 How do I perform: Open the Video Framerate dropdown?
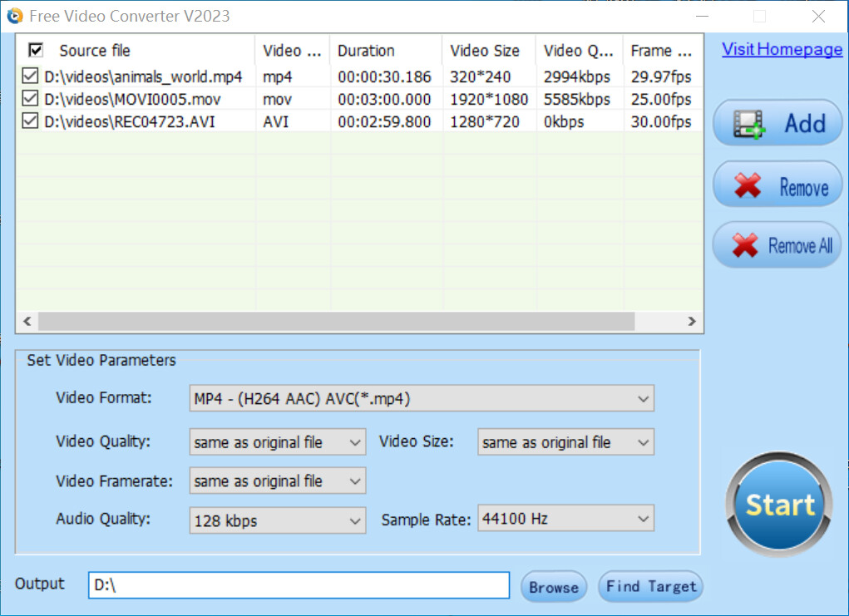(x=355, y=480)
